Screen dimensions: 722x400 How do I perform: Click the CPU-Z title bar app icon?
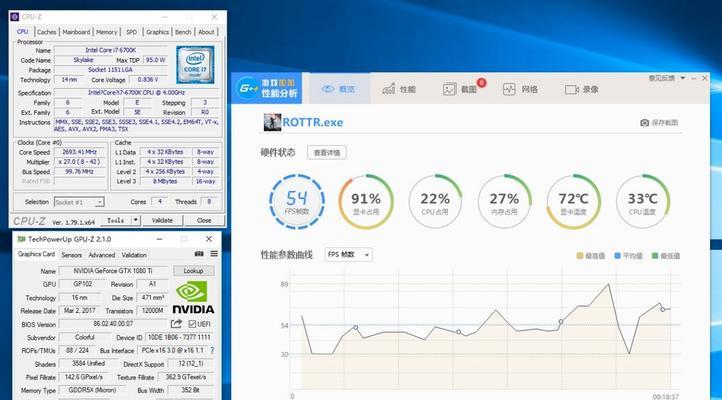[x=15, y=17]
